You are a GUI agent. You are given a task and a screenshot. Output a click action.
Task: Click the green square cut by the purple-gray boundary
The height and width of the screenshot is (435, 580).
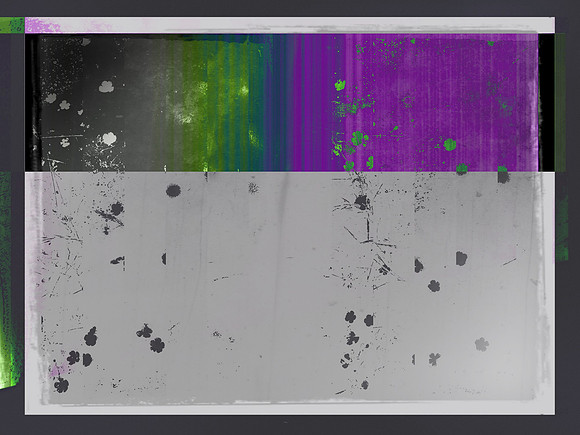503,174
